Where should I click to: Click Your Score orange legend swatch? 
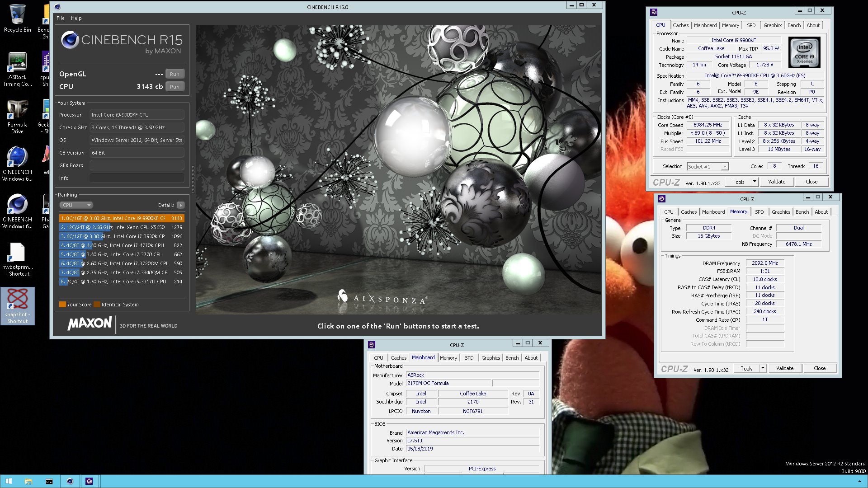[62, 305]
